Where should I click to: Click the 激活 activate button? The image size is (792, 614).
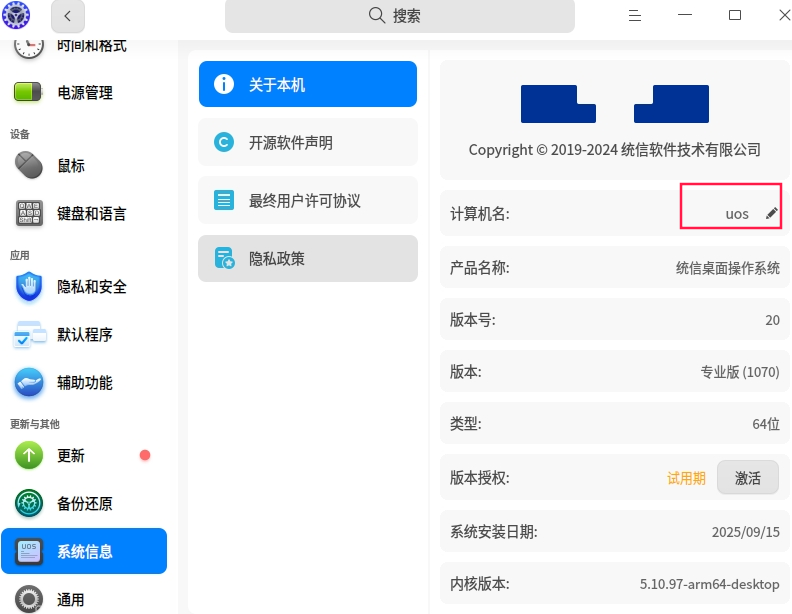click(748, 477)
